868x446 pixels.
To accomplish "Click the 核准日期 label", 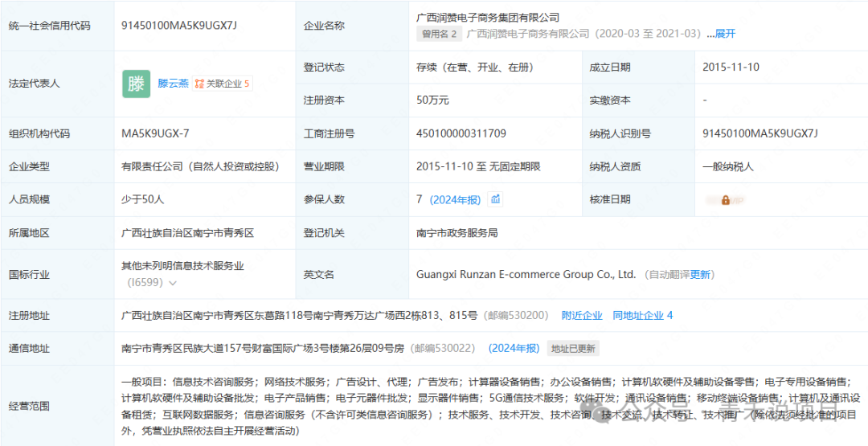I will coord(611,200).
